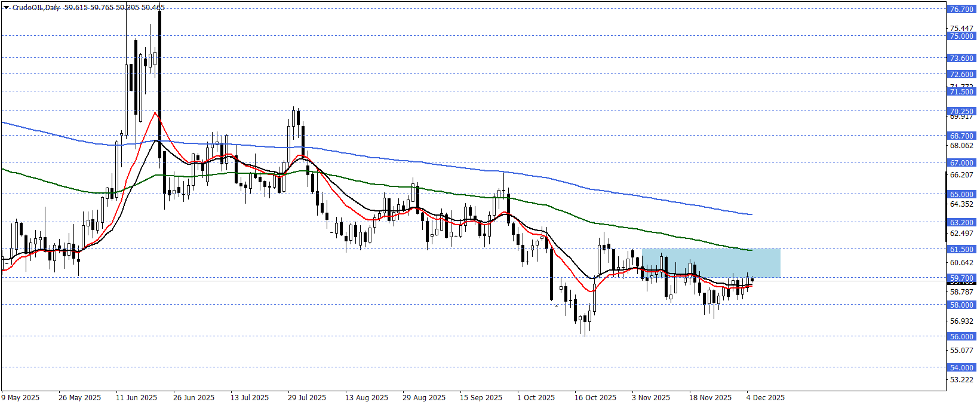980x405 pixels.
Task: Click the triangle arrow beside CrudeOIL,Daily
Action: (x=7, y=8)
